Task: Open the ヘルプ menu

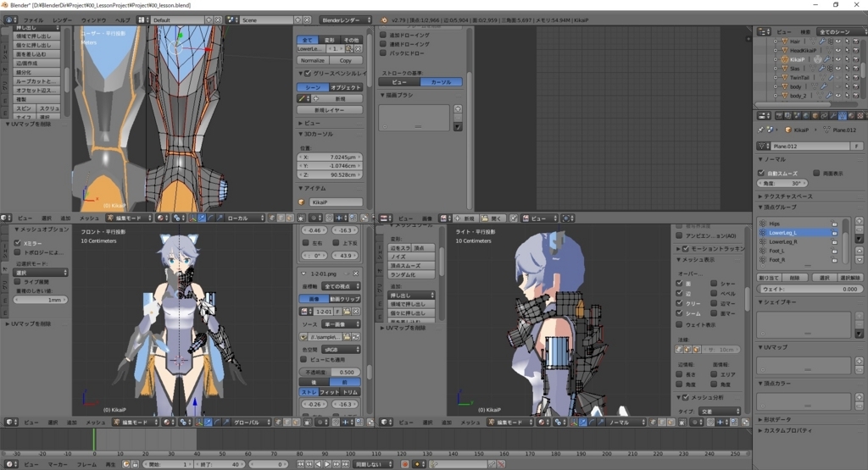Action: [x=122, y=20]
